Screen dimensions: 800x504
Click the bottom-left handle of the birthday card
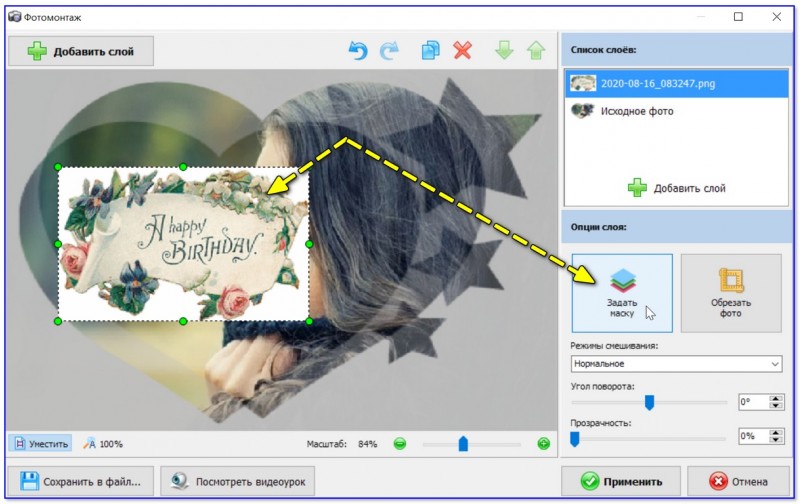[x=58, y=321]
